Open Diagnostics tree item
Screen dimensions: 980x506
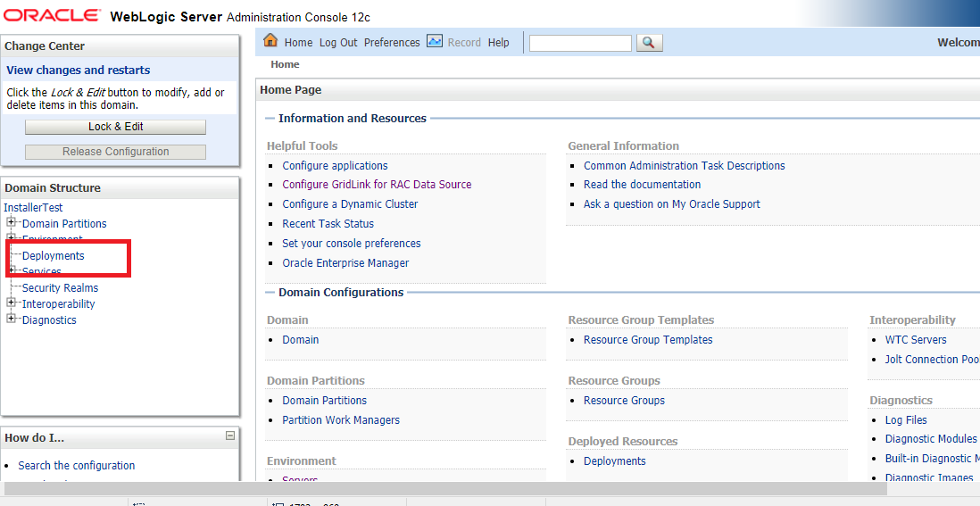(x=49, y=320)
